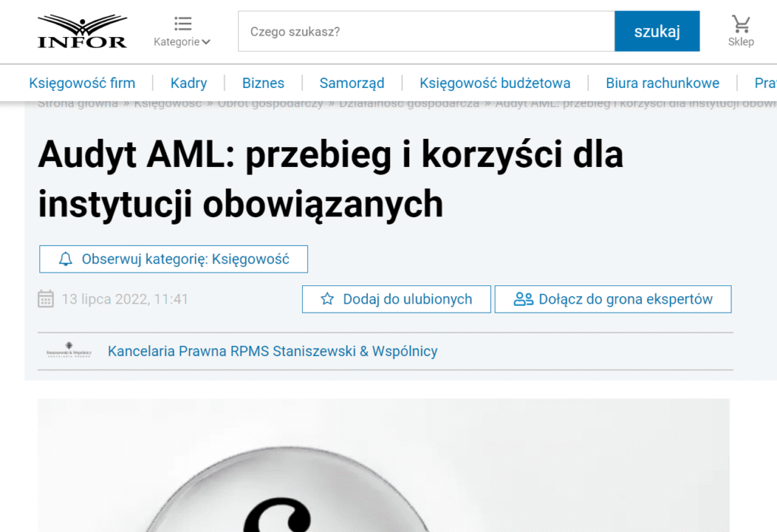Open Biura rachunkowe in the navigation
This screenshot has height=532, width=777.
point(662,83)
